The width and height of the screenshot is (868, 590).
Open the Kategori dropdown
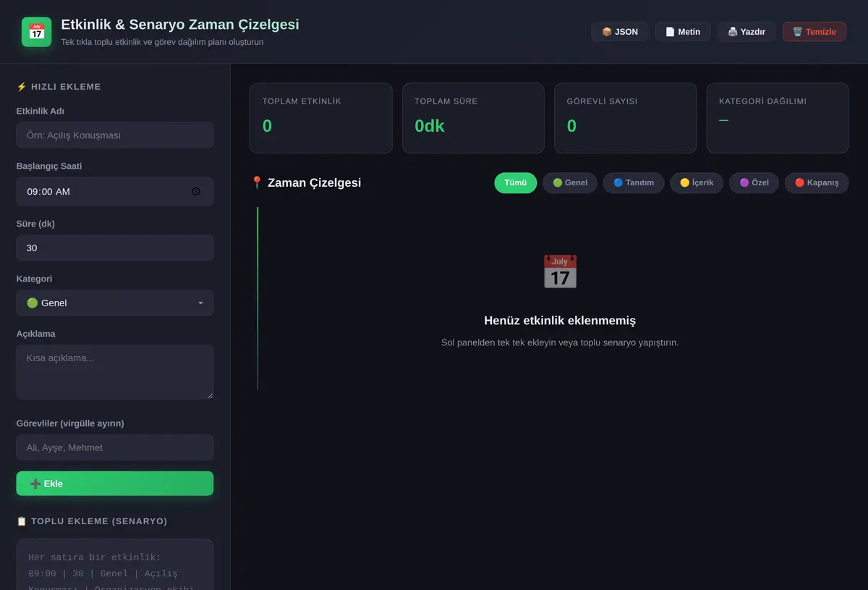[x=115, y=303]
